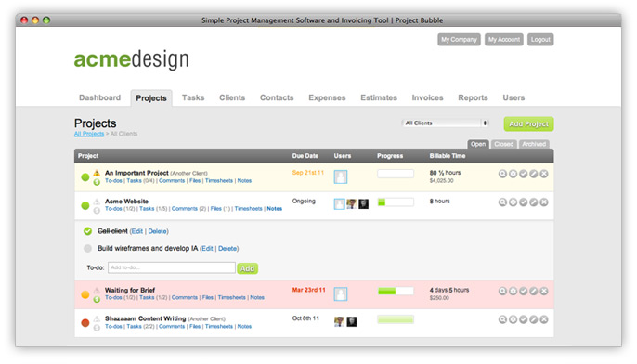
Task: Check off Build wireframes and develop IA to-do
Action: click(87, 248)
